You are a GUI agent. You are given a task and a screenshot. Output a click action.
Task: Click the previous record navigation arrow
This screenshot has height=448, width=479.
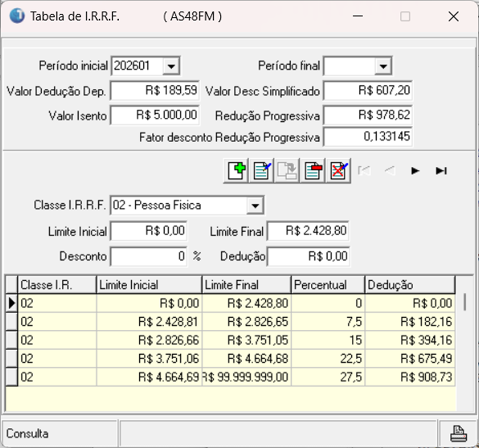click(x=390, y=170)
